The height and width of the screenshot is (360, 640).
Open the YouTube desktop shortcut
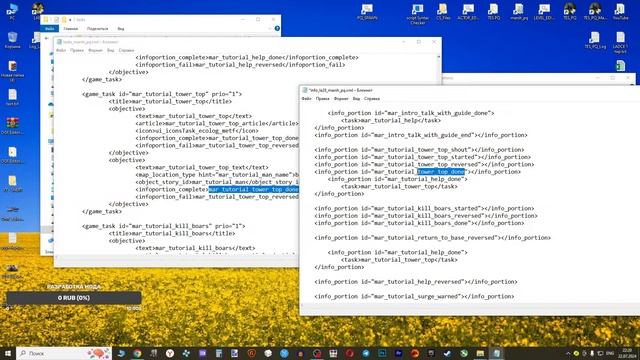620,12
